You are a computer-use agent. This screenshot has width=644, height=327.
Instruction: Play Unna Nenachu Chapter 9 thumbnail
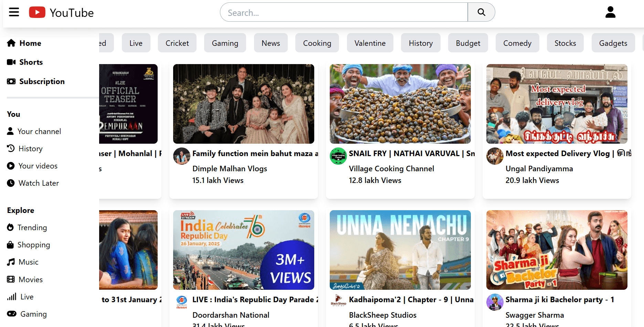coord(400,250)
